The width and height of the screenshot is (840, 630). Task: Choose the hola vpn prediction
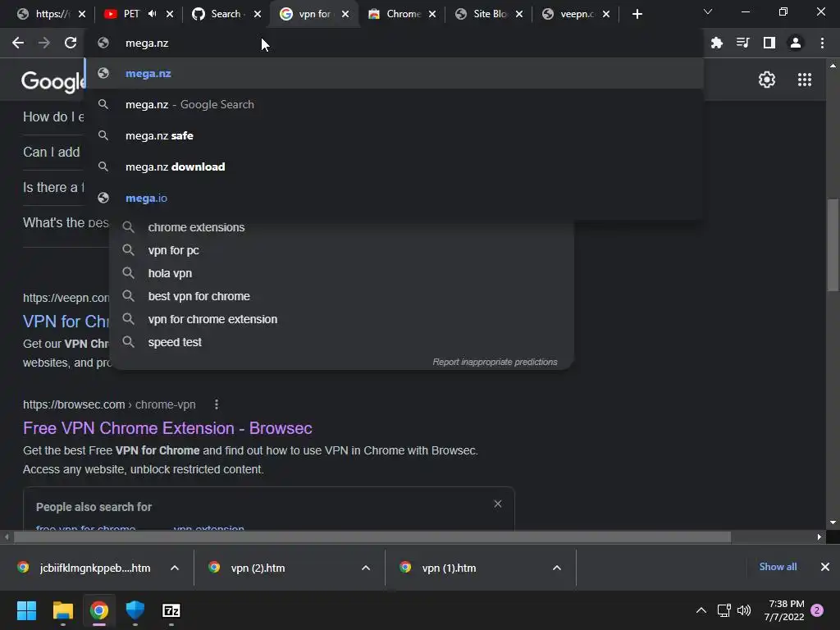[342, 273]
